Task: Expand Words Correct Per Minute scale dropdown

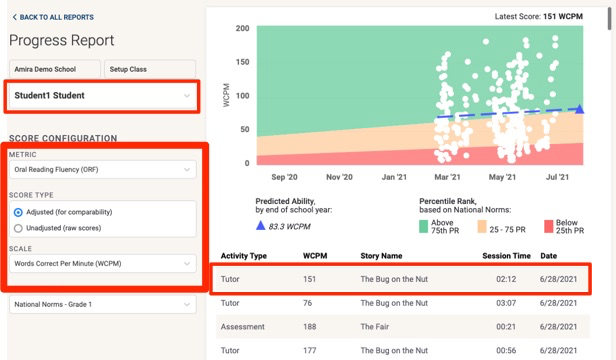Action: (x=103, y=264)
